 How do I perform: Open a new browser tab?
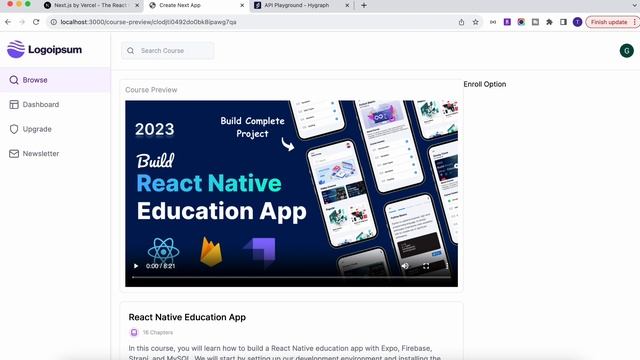point(364,5)
